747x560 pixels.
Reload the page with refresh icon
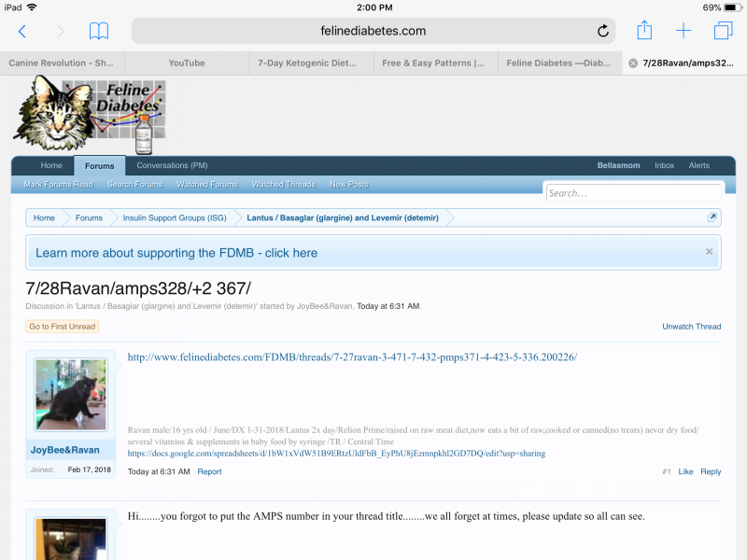click(x=602, y=31)
